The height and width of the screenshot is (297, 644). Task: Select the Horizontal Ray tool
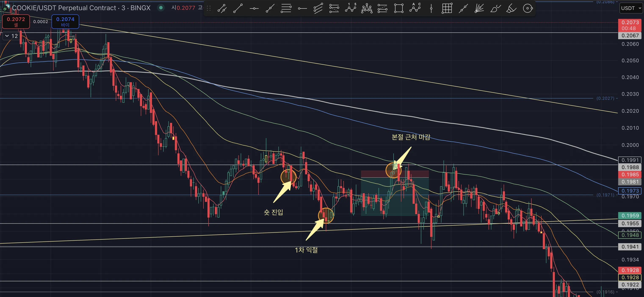coord(302,8)
